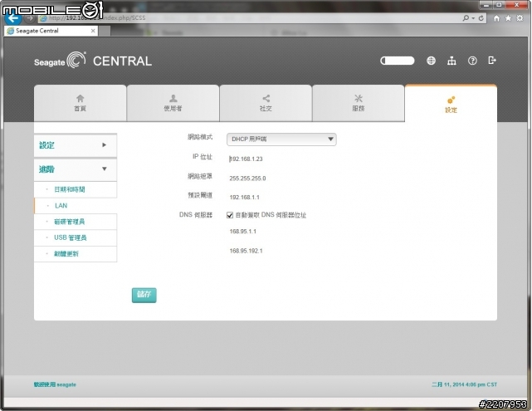Select the Seagate Central browser tab

click(x=51, y=31)
